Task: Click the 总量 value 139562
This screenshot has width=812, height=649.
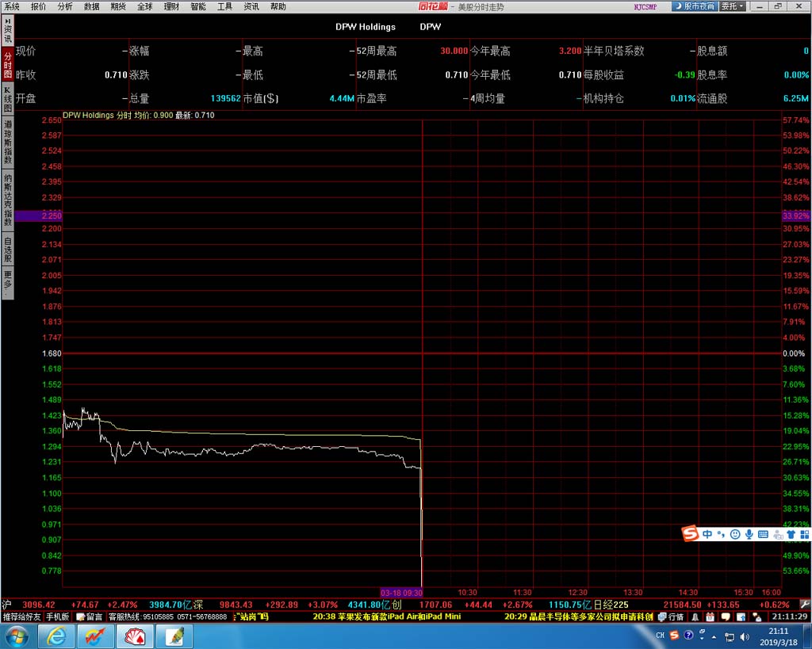Action: [x=226, y=98]
